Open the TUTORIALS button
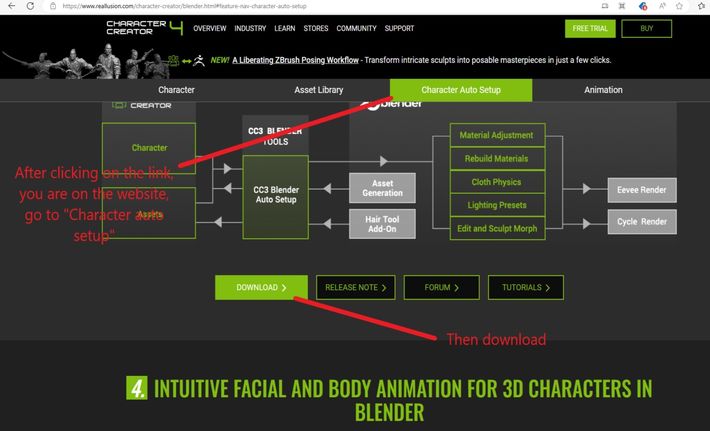The height and width of the screenshot is (431, 710). (x=526, y=287)
